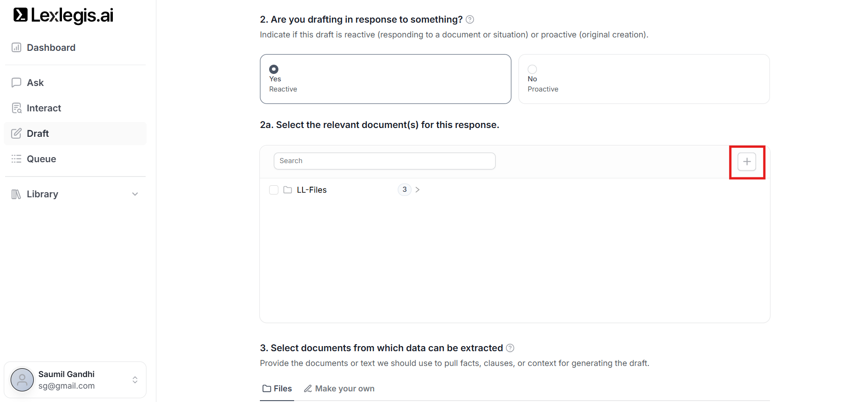
Task: Click the plus add-document icon
Action: (746, 162)
